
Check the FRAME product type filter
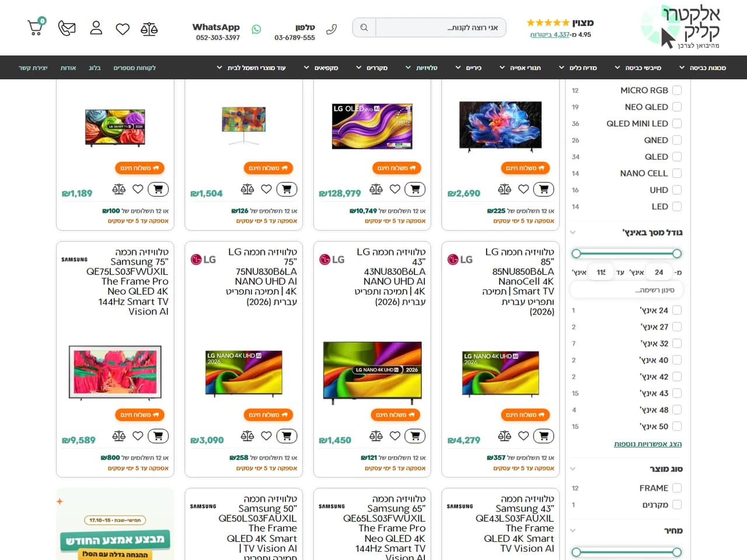point(677,488)
